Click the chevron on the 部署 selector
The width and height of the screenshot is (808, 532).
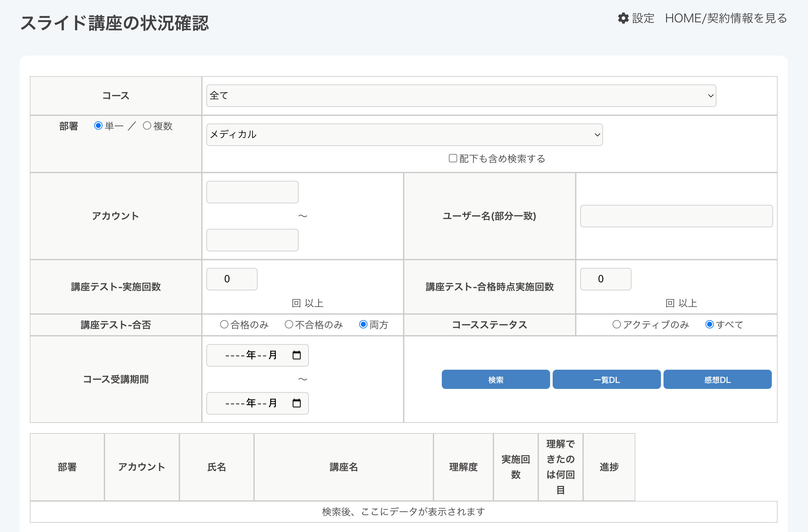coord(597,135)
